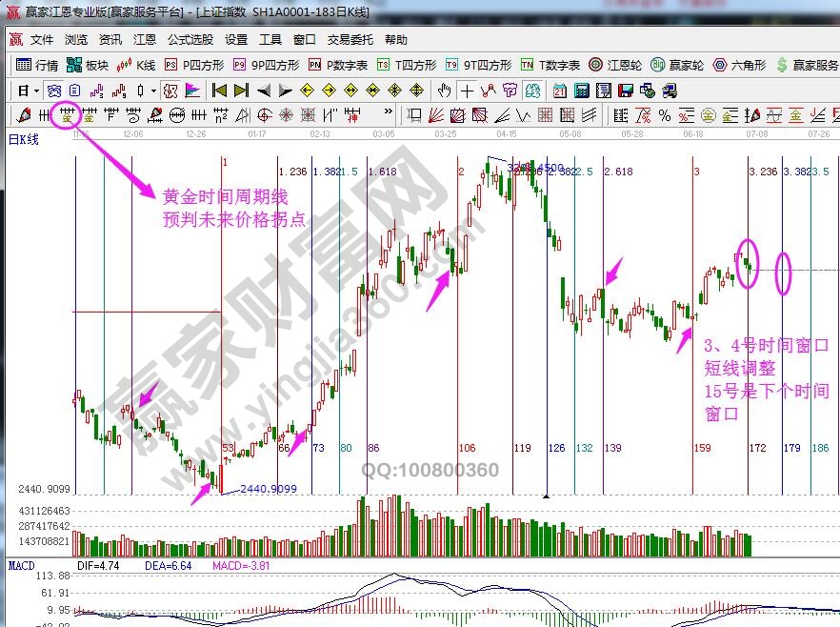Click the calculator icon

(x=581, y=91)
